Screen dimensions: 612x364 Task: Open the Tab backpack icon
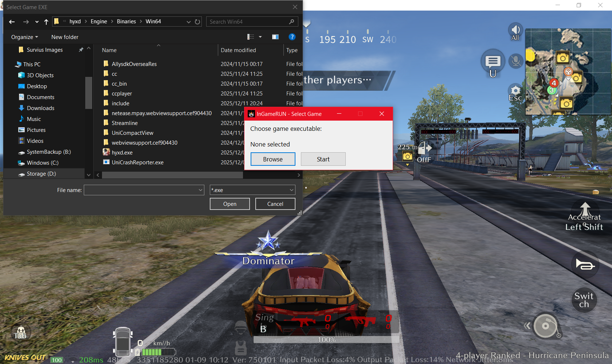tap(20, 333)
